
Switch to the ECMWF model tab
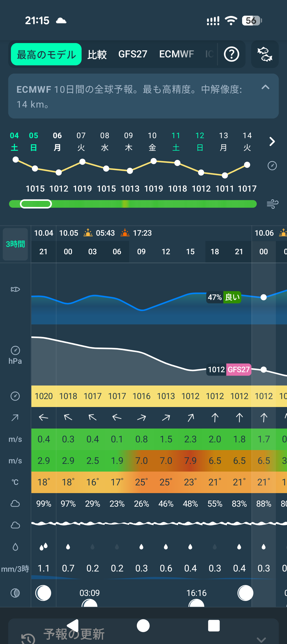(176, 54)
